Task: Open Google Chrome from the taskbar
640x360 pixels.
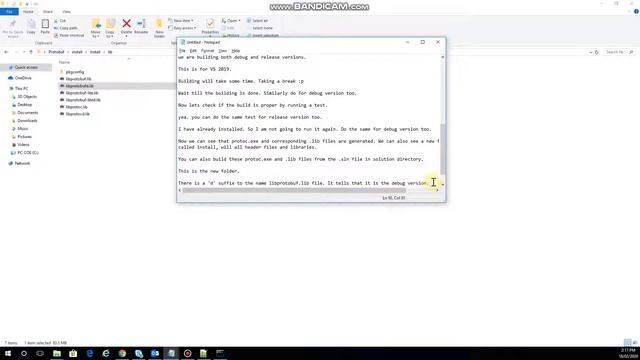Action: pyautogui.click(x=122, y=353)
